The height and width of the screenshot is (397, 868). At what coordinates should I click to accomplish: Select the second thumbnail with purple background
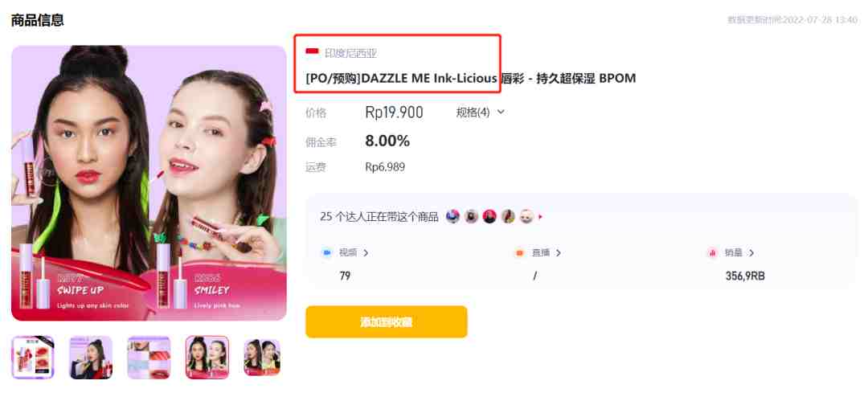[91, 358]
